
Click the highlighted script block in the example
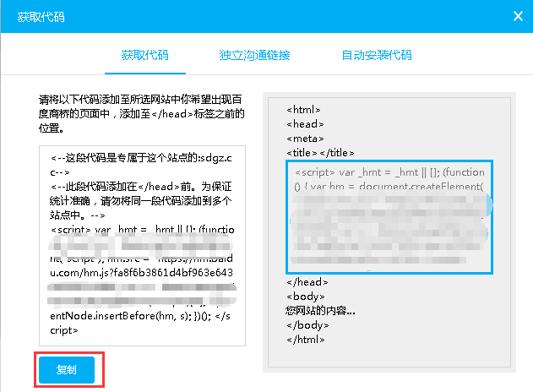(x=389, y=217)
